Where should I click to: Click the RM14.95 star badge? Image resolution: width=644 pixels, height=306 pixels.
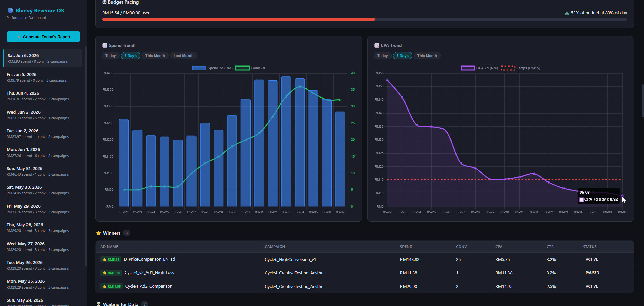coord(111,286)
